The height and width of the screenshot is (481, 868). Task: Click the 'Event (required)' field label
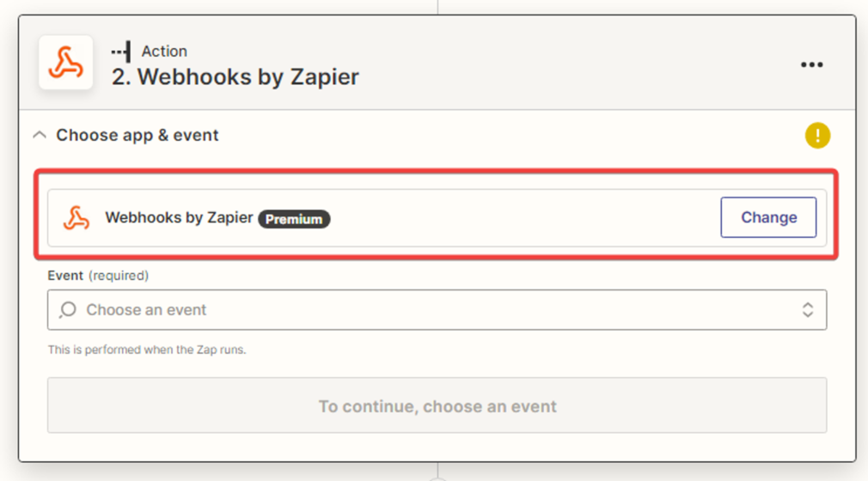[98, 276]
